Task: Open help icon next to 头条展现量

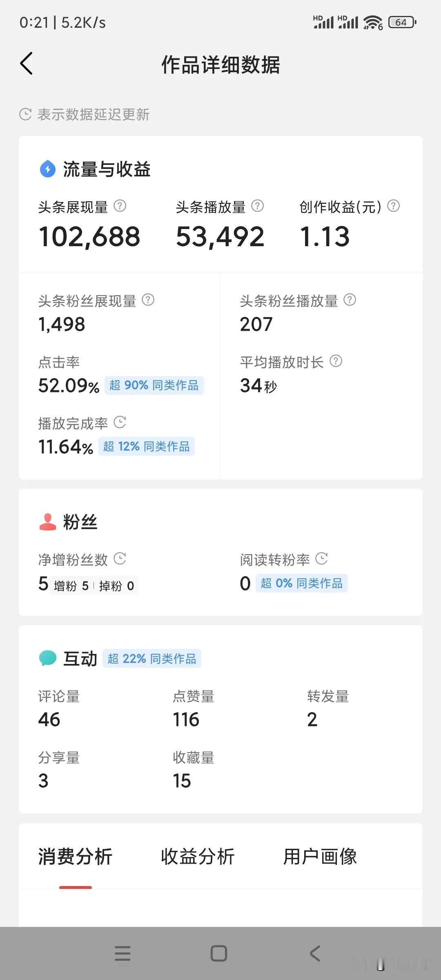Action: coord(120,206)
